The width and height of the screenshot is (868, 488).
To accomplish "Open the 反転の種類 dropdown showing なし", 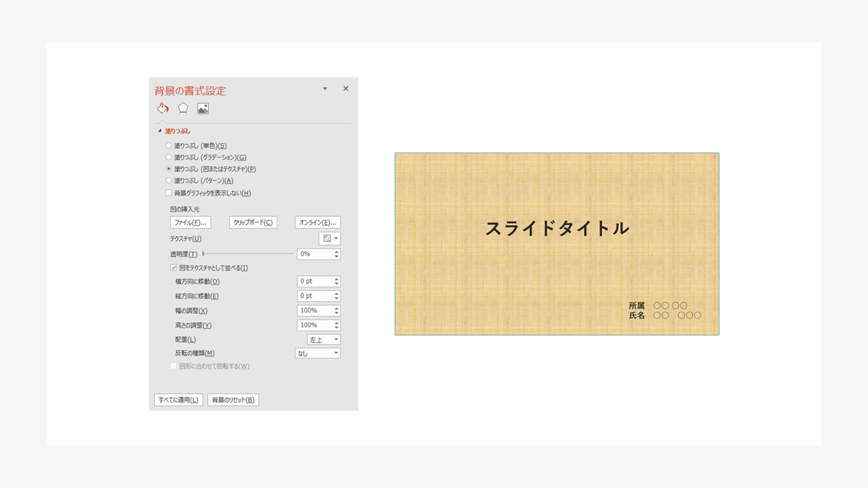I will pos(317,352).
